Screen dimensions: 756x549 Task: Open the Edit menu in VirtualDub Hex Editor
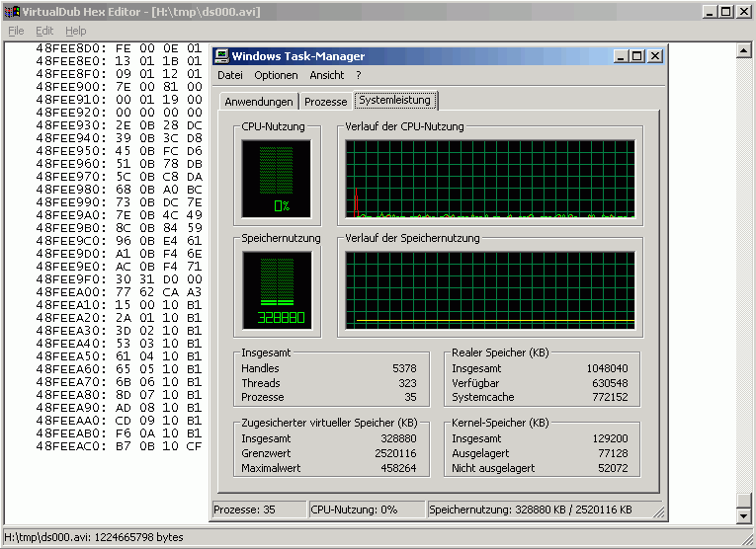coord(44,31)
